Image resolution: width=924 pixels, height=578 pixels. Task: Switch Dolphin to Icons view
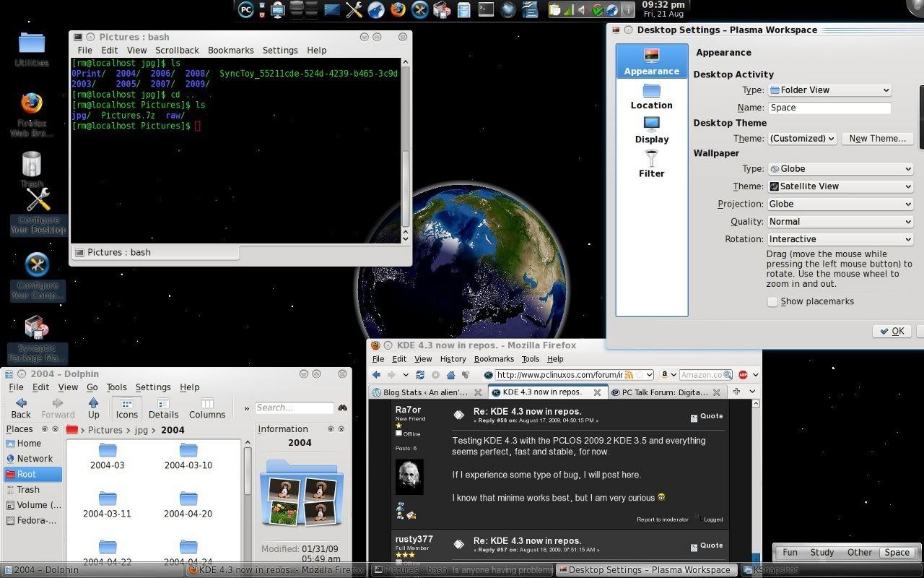pos(126,408)
